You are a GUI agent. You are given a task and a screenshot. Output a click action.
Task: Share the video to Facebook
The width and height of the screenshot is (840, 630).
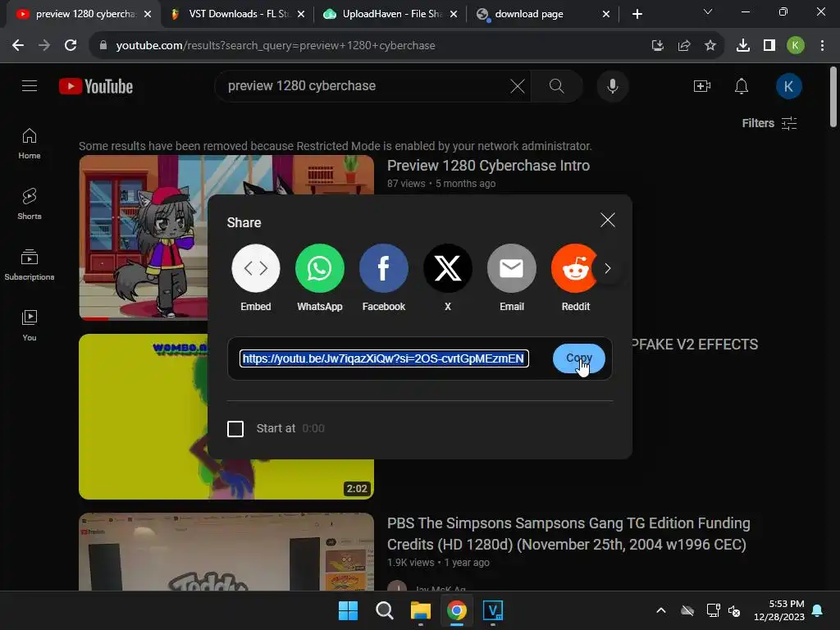click(x=384, y=268)
